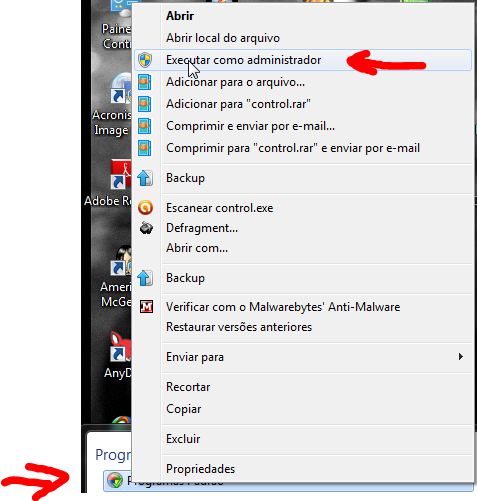Expand the Enviar para submenu arrow
The image size is (477, 501).
(460, 357)
